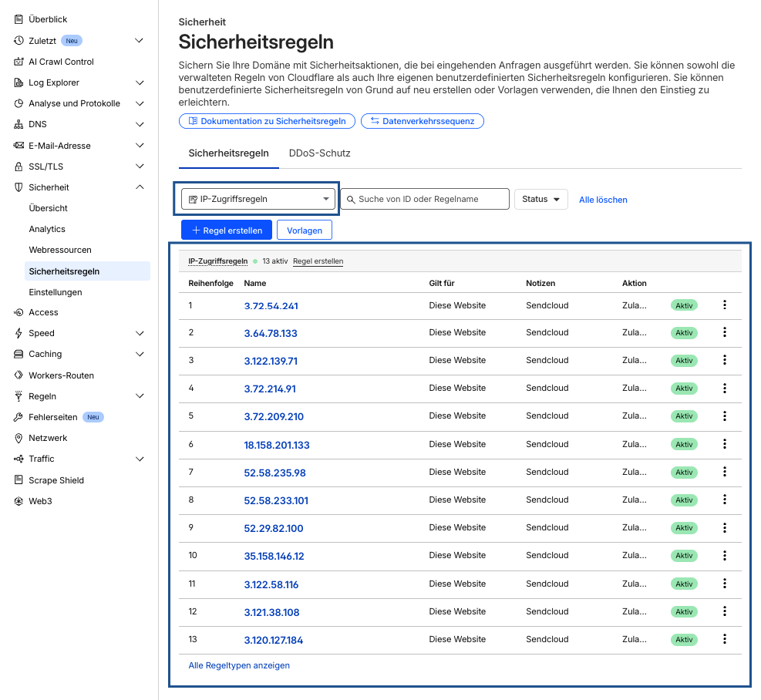Expand the Speed section chevron
The height and width of the screenshot is (700, 761).
140,333
